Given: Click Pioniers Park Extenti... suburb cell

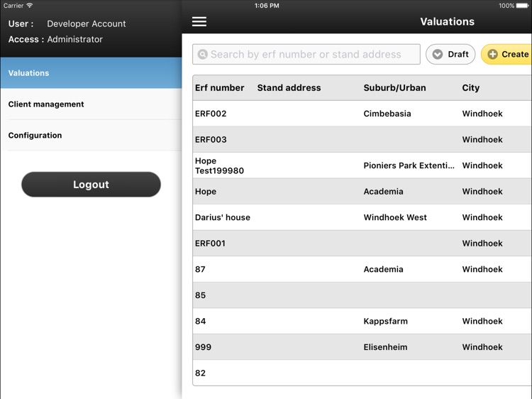Looking at the screenshot, I should coord(409,165).
